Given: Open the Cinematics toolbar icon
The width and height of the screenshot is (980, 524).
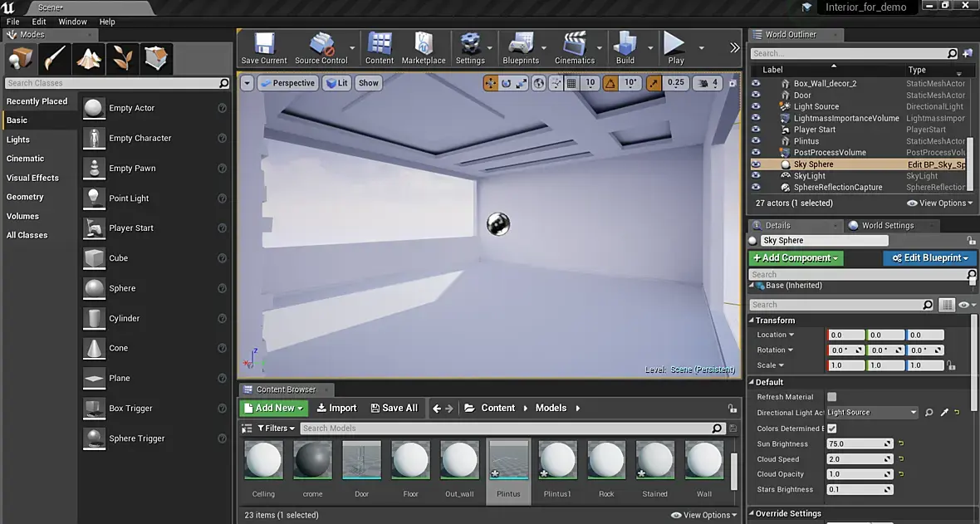Looking at the screenshot, I should pos(575,49).
